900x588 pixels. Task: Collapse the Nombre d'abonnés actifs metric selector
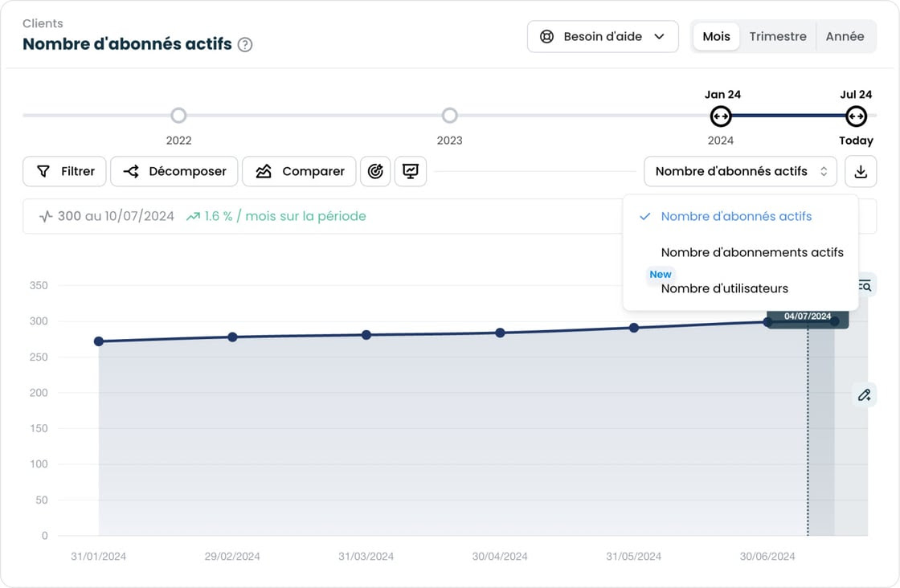[739, 171]
